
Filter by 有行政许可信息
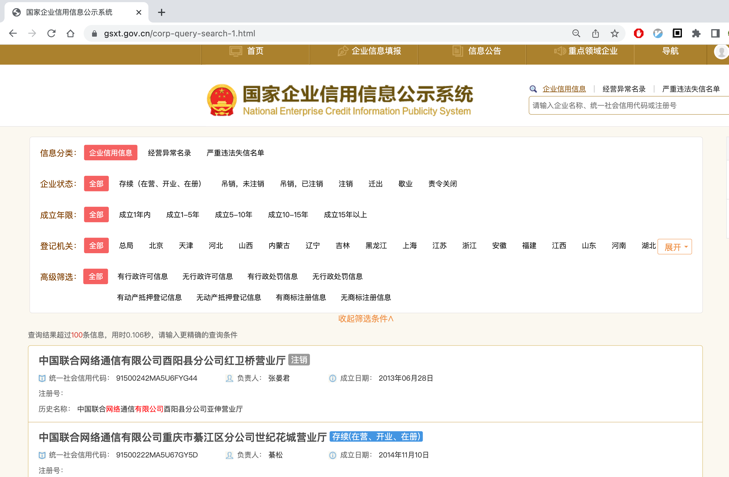143,277
